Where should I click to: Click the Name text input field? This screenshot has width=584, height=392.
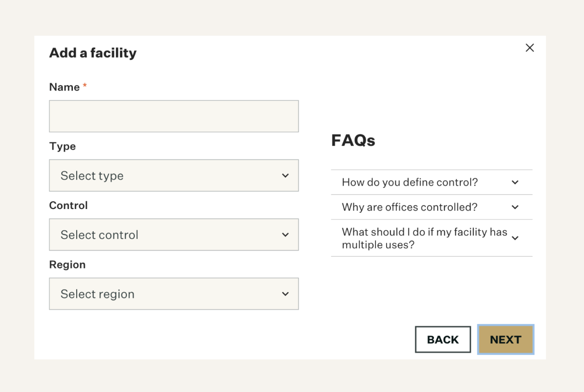pos(174,116)
